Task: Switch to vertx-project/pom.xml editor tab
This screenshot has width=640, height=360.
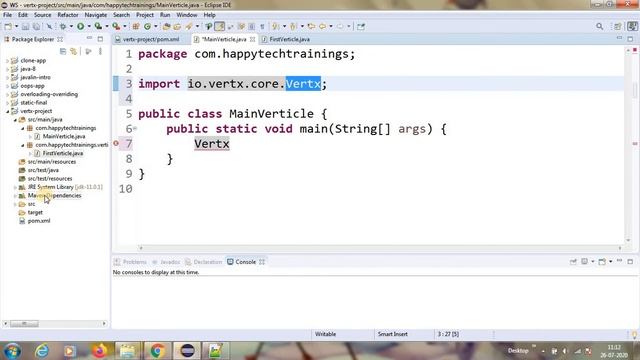Action: tap(151, 39)
